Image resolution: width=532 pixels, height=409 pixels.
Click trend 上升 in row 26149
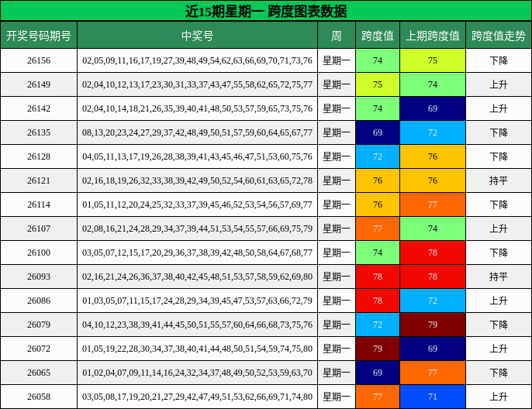pyautogui.click(x=499, y=84)
